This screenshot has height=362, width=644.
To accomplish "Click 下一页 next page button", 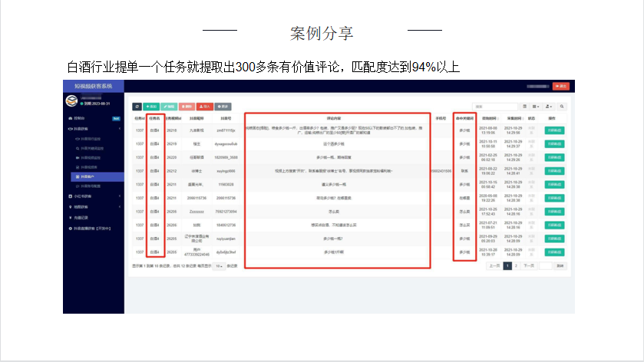I will coord(529,266).
